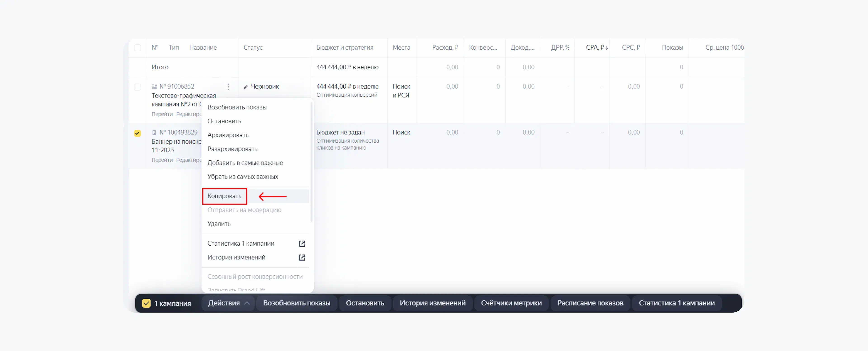This screenshot has height=351, width=868.
Task: Click the Итого row label
Action: pos(160,67)
